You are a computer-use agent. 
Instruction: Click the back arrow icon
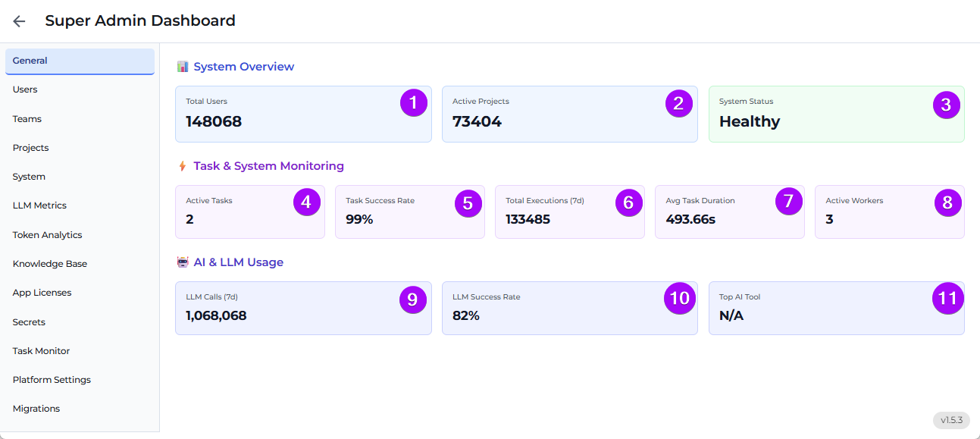(19, 21)
